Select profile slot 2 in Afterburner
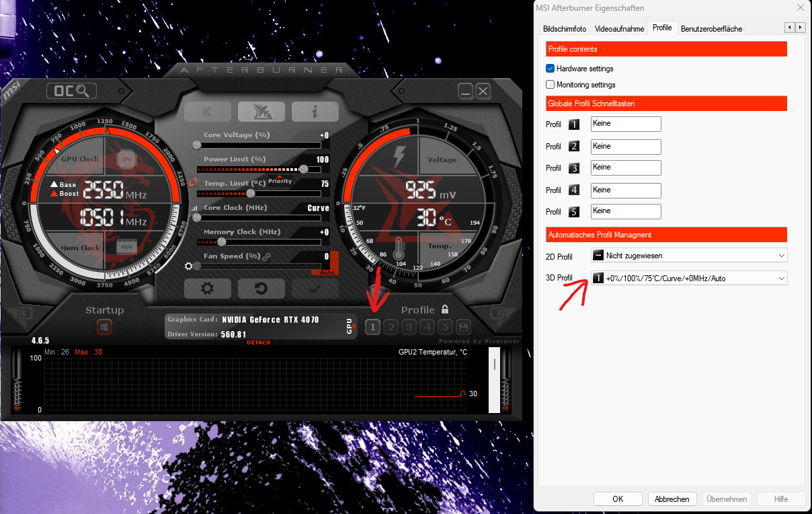 [x=391, y=328]
